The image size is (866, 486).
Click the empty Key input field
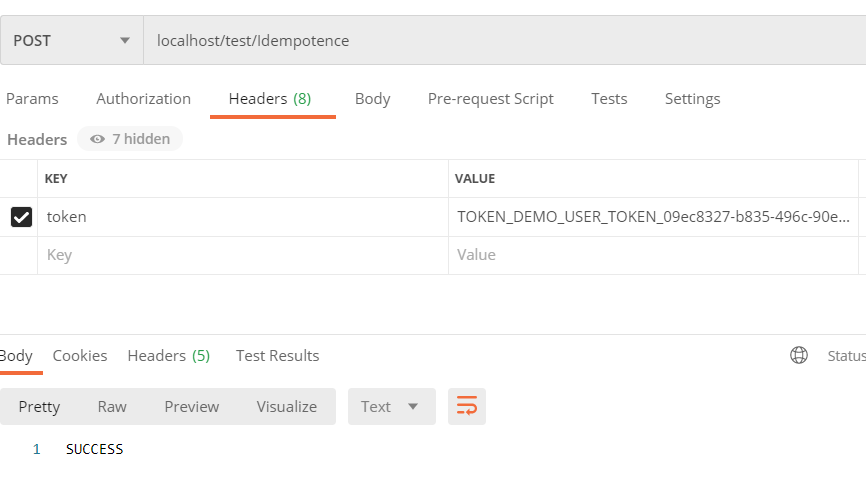coord(243,255)
